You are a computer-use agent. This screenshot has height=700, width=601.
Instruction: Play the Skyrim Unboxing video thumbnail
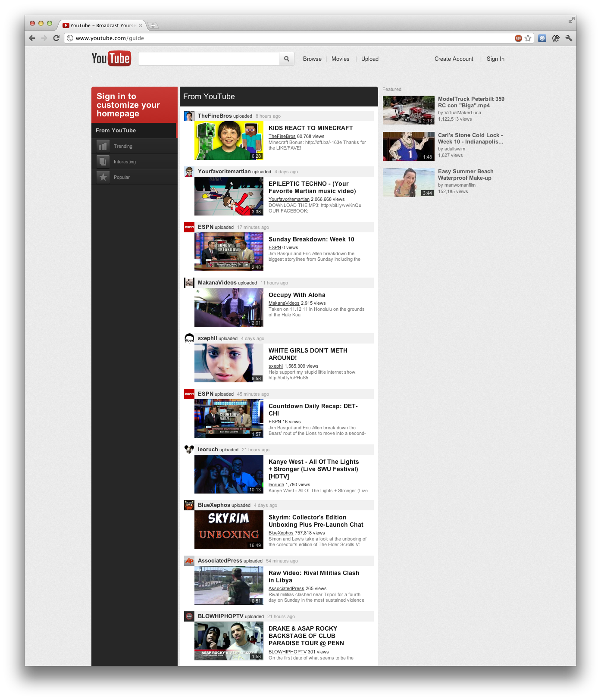229,530
